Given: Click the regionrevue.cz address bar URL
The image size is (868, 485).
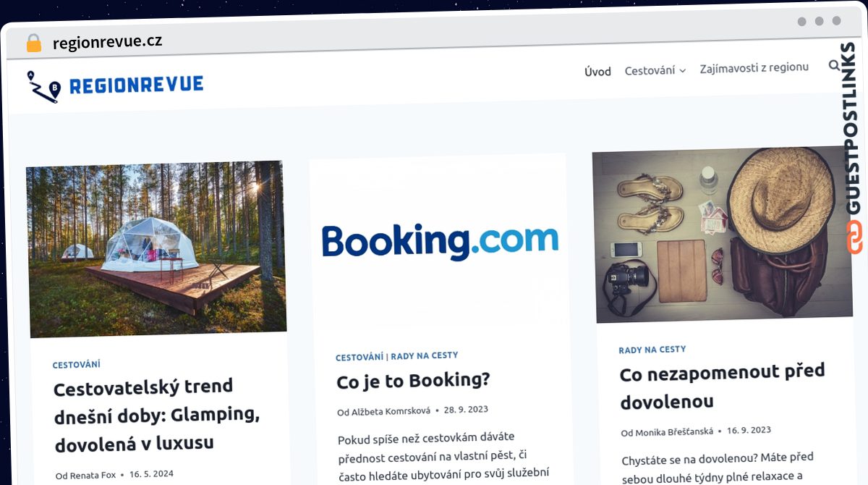Looking at the screenshot, I should click(107, 41).
